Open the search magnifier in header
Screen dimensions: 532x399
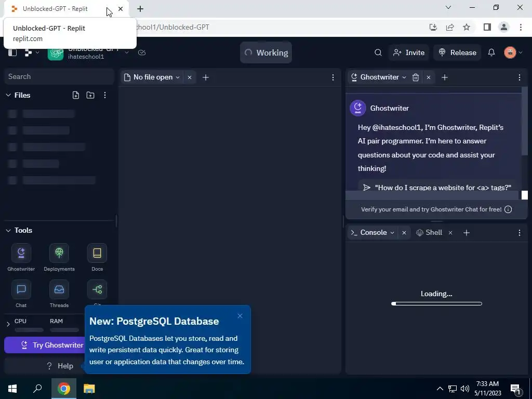(378, 52)
